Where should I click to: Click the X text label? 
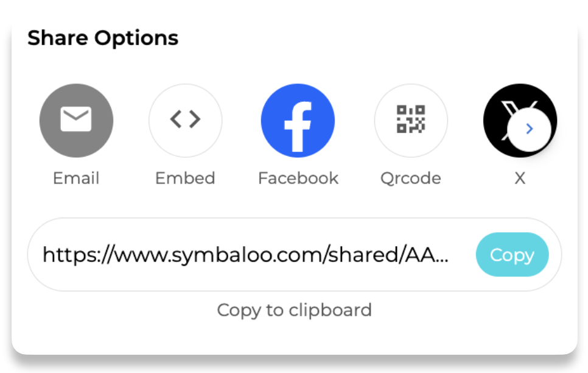520,178
